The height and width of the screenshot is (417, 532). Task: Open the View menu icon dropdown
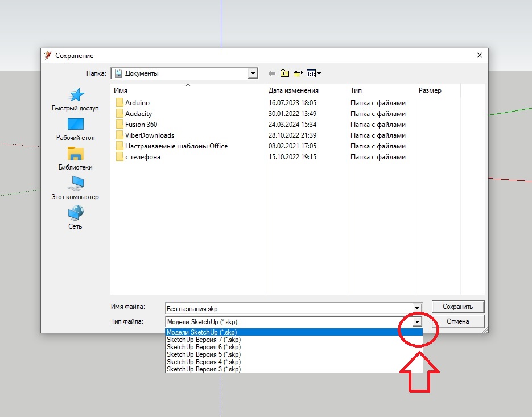[x=314, y=73]
